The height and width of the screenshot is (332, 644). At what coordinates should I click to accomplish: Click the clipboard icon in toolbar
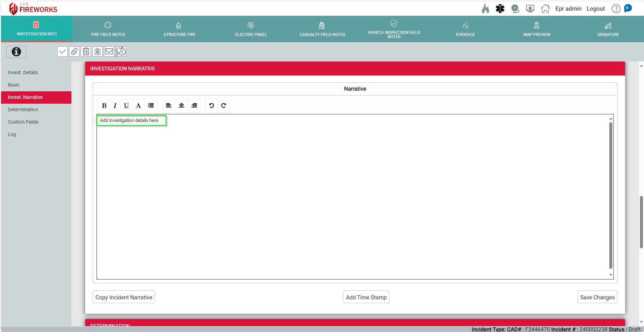pos(98,51)
